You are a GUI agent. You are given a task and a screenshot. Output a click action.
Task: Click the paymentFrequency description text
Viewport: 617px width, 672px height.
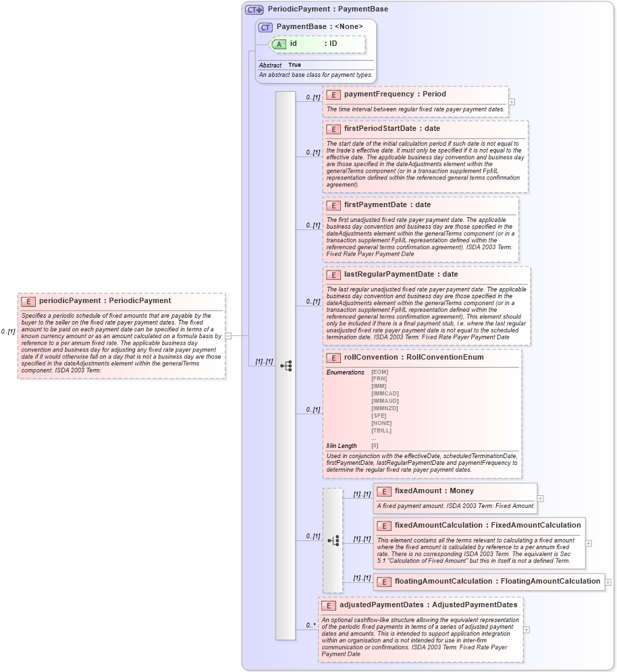tap(415, 109)
